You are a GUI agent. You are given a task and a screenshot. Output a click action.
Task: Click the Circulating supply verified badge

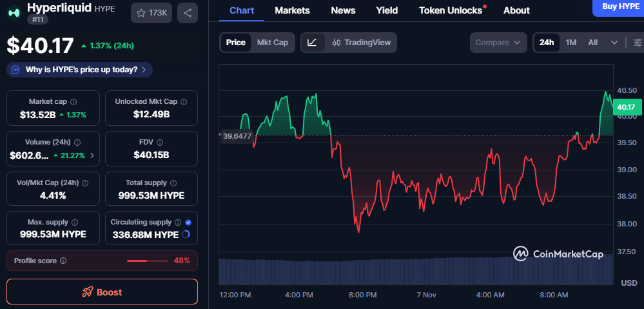click(x=188, y=222)
